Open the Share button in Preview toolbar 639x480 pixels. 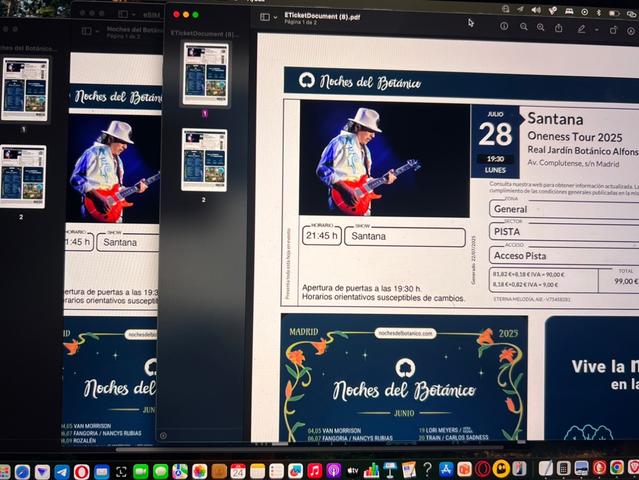click(559, 28)
